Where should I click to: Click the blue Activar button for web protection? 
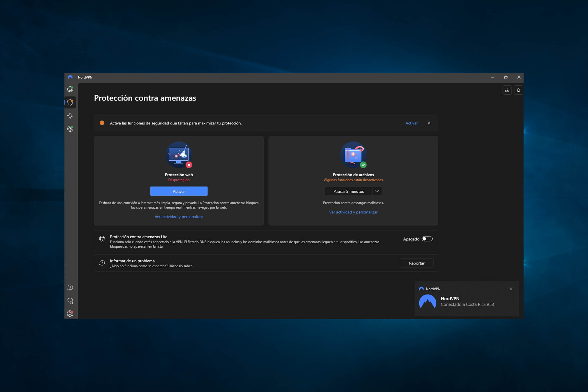[179, 191]
